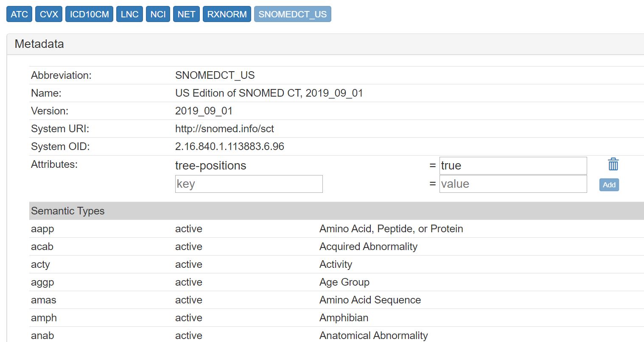Click the active status in aapp row
This screenshot has height=342, width=644.
(x=189, y=229)
